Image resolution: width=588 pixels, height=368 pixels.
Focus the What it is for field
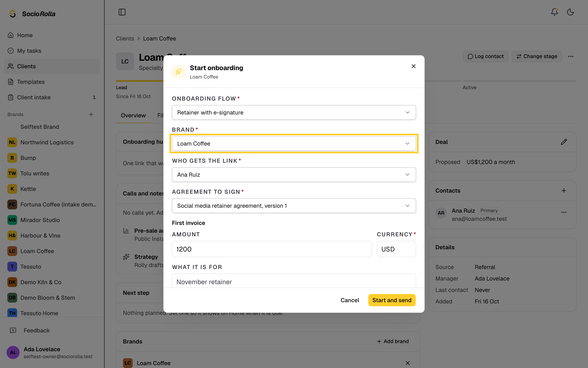[x=294, y=281]
